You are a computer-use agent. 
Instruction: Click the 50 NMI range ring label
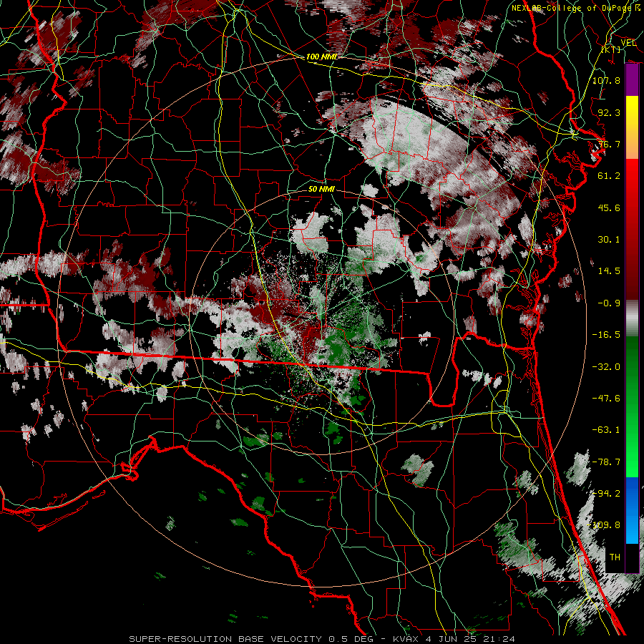pos(321,190)
